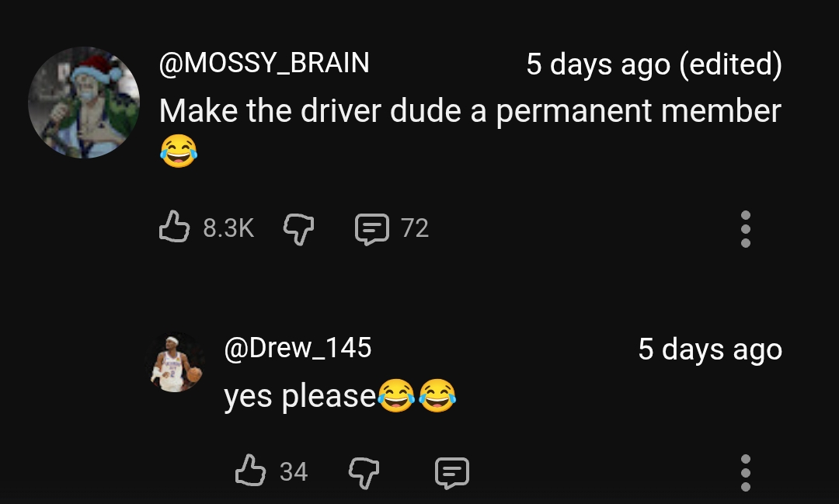Viewport: 839px width, 504px height.
Task: Open Drew_145's '5 days ago' timestamp link
Action: [x=710, y=350]
